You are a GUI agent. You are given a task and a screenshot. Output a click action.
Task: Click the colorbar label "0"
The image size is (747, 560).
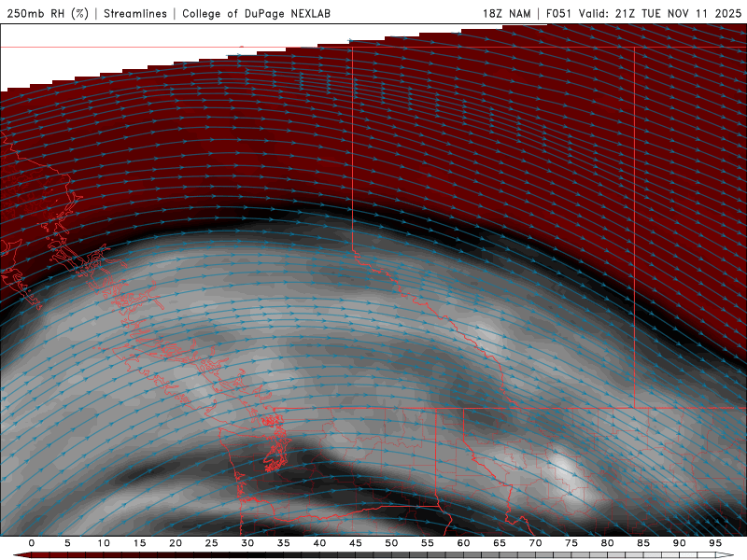32,543
